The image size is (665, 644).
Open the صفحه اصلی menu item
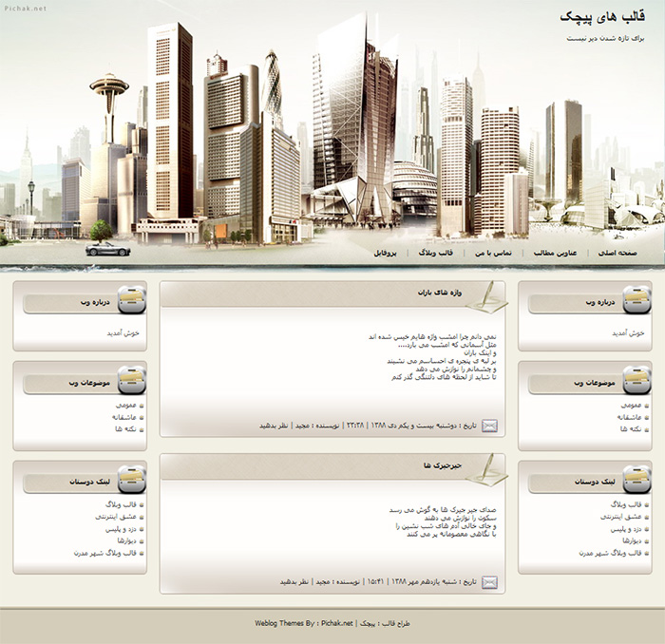pos(617,253)
